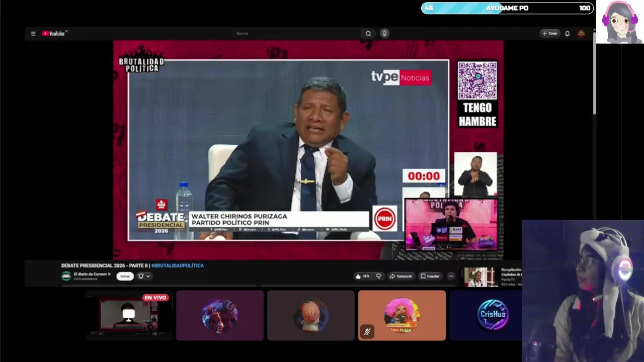Viewport: 644px width, 362px height.
Task: Like the video with thumbs-up
Action: (x=362, y=276)
